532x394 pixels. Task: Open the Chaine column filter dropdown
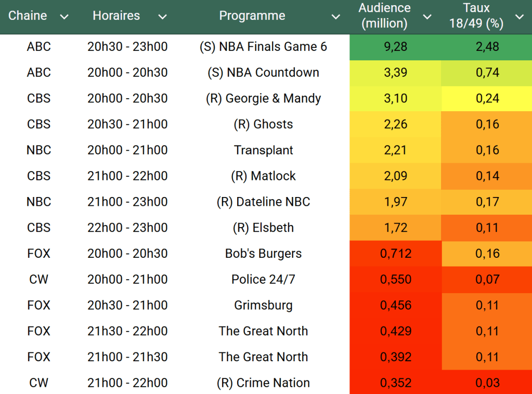click(64, 17)
